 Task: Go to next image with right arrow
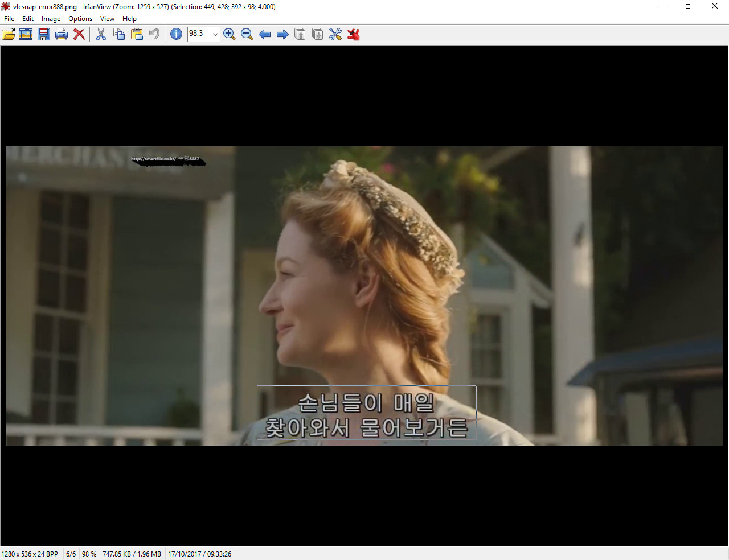282,34
